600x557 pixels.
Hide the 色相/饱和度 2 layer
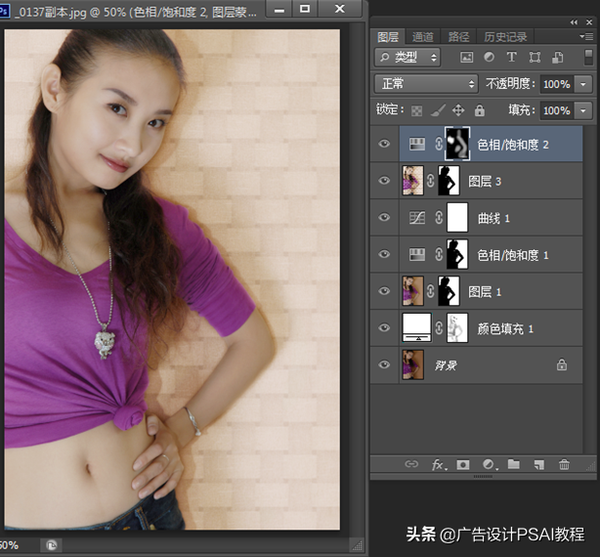[385, 144]
